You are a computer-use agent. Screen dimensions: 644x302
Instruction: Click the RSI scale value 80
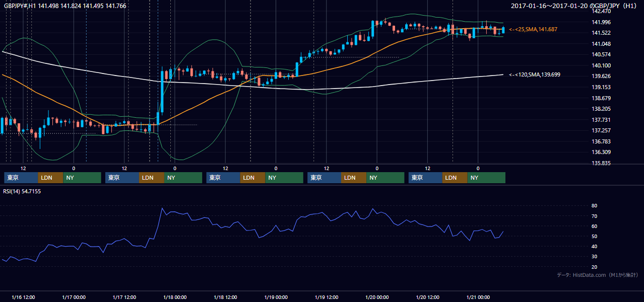(x=594, y=206)
